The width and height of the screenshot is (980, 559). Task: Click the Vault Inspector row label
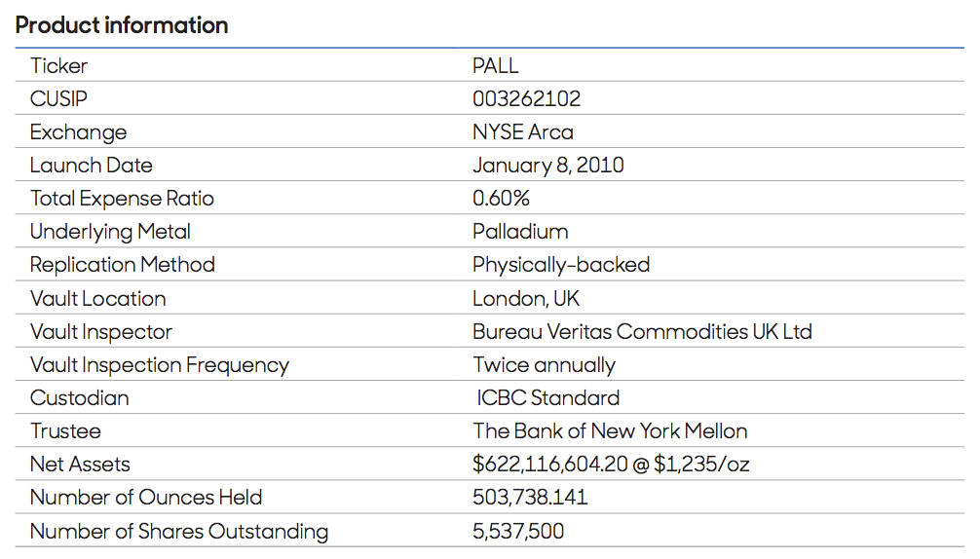click(100, 332)
